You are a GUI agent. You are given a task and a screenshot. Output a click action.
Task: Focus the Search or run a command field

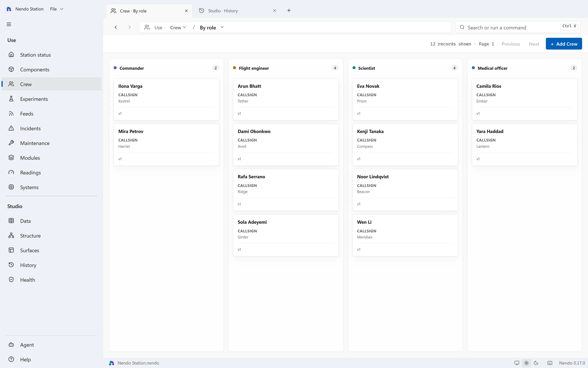coord(518,27)
